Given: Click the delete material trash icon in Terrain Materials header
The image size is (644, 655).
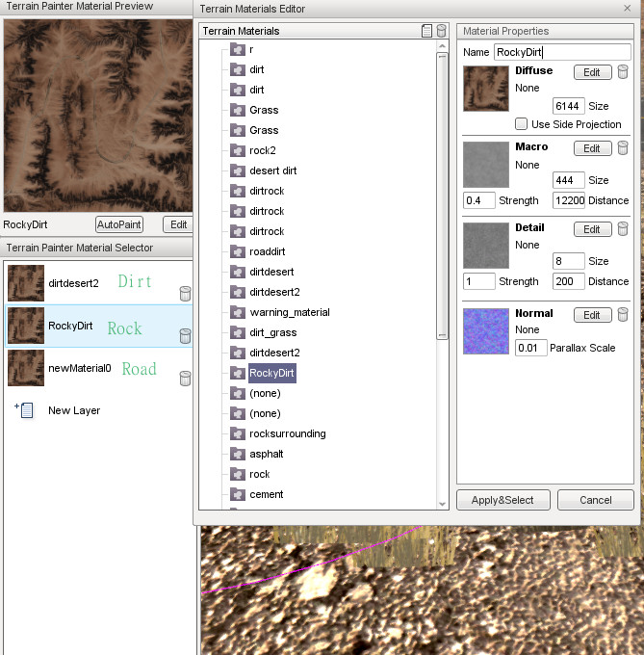Looking at the screenshot, I should [441, 31].
